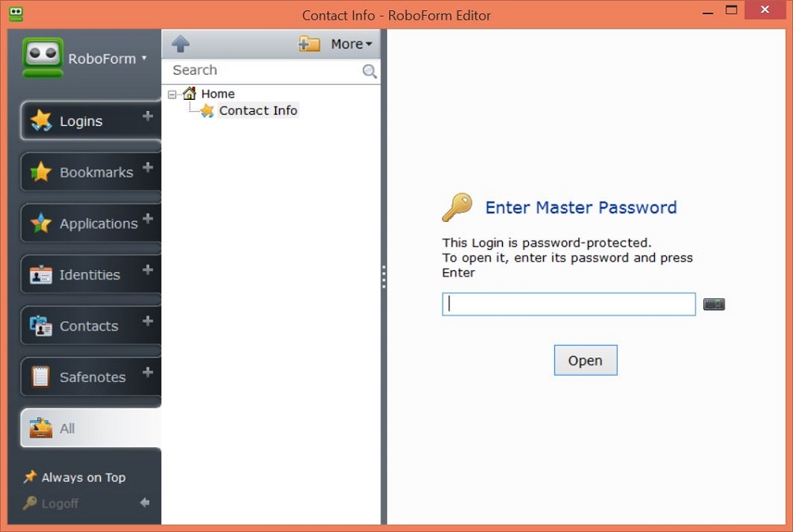Image resolution: width=793 pixels, height=532 pixels.
Task: Add new contact with plus icon
Action: [x=147, y=320]
